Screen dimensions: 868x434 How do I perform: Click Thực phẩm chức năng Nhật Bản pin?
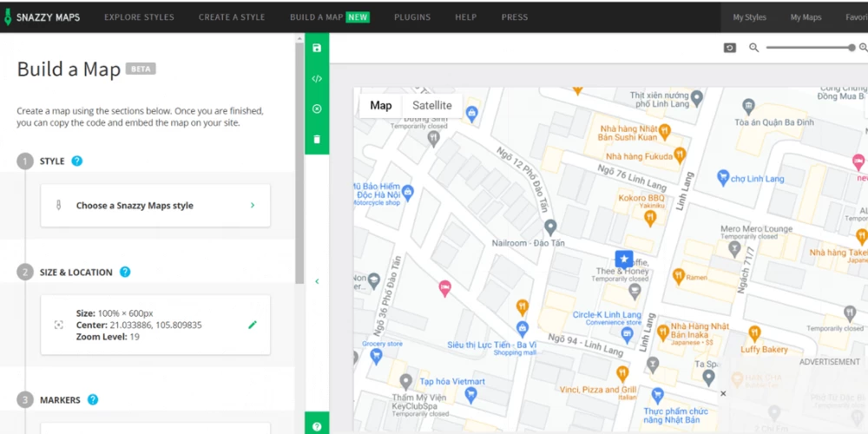coord(658,395)
